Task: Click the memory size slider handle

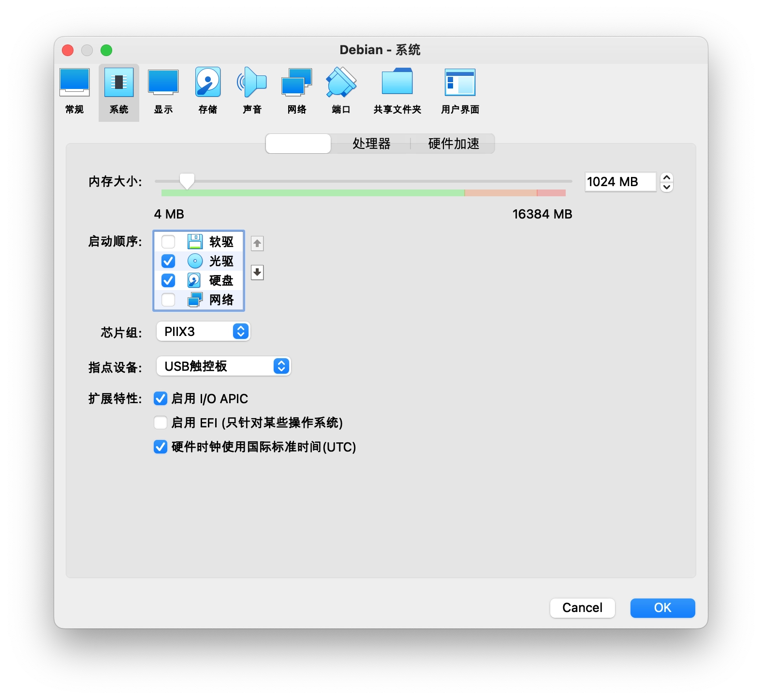Action: (187, 181)
